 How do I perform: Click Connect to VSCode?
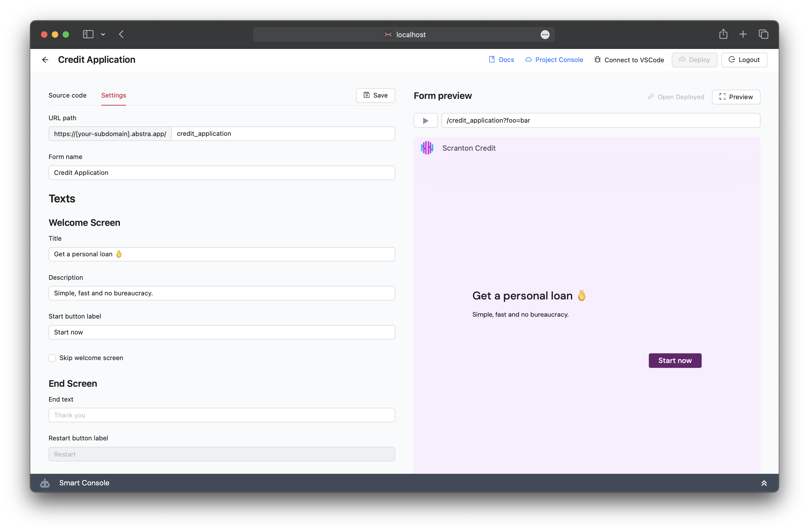(629, 60)
